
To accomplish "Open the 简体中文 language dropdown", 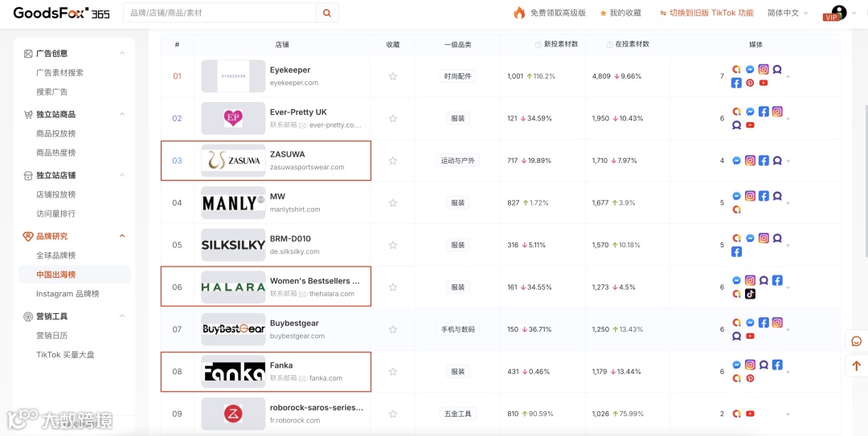I will (788, 13).
